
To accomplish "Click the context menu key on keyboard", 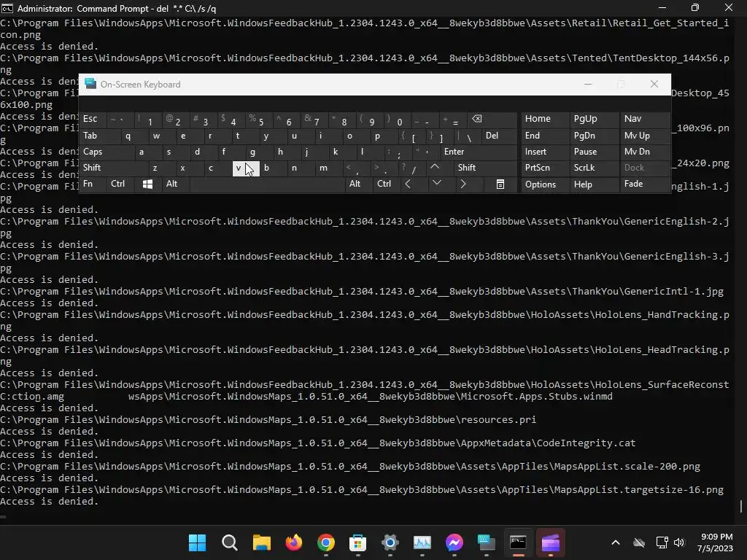I will click(x=500, y=184).
